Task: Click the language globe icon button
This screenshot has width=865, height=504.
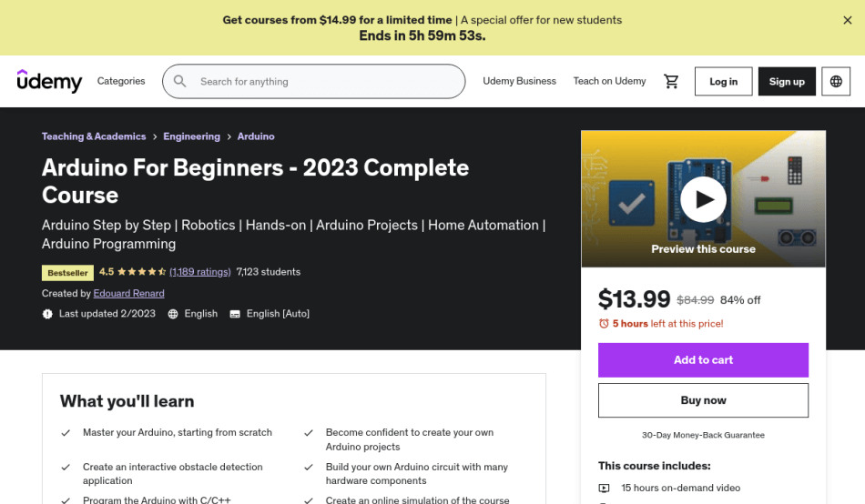Action: pos(836,81)
